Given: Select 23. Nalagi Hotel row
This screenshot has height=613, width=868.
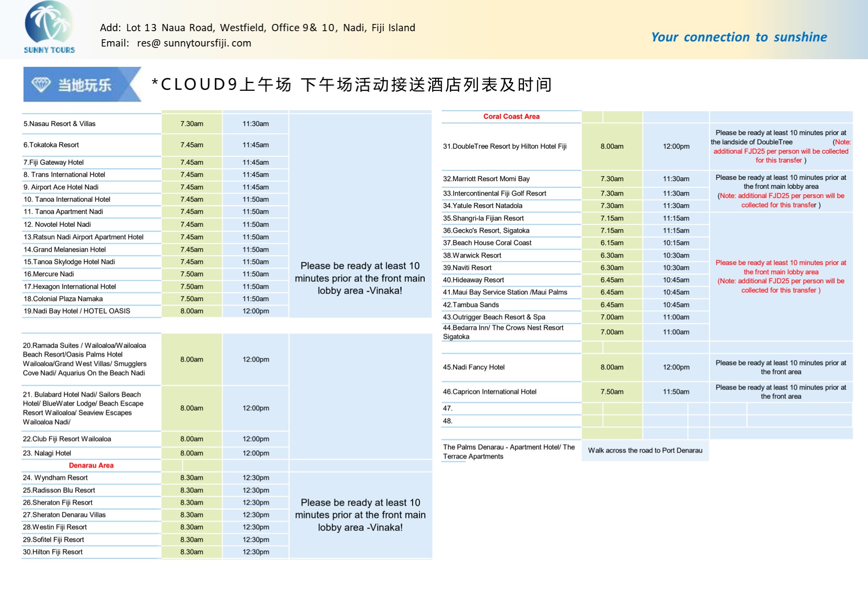Looking at the screenshot, I should pyautogui.click(x=47, y=453).
